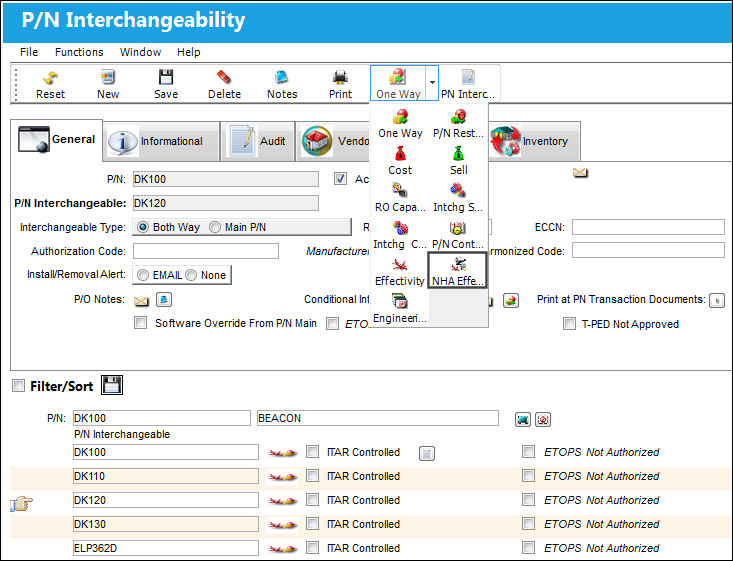Select One Way in dropdown list
Image resolution: width=733 pixels, height=561 pixels.
pyautogui.click(x=400, y=123)
